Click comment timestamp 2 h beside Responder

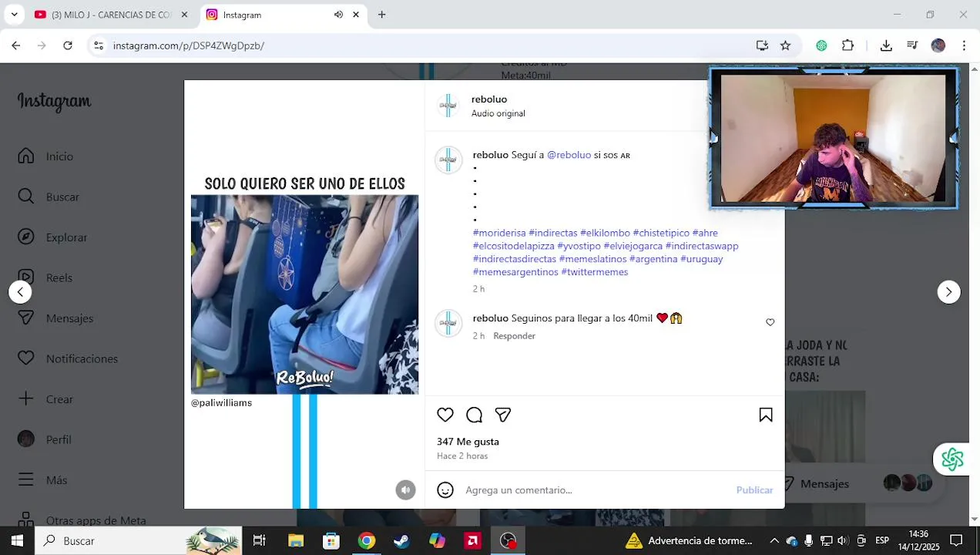click(478, 336)
